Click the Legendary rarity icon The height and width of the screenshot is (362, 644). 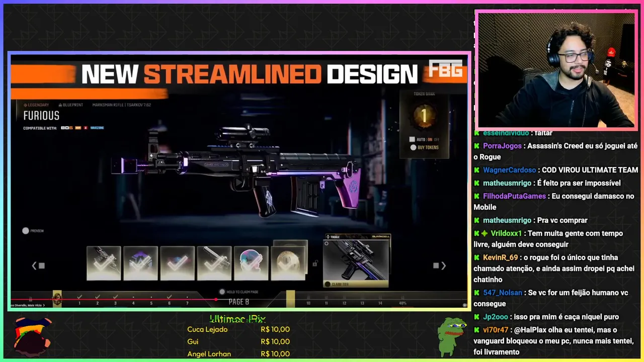pyautogui.click(x=25, y=105)
